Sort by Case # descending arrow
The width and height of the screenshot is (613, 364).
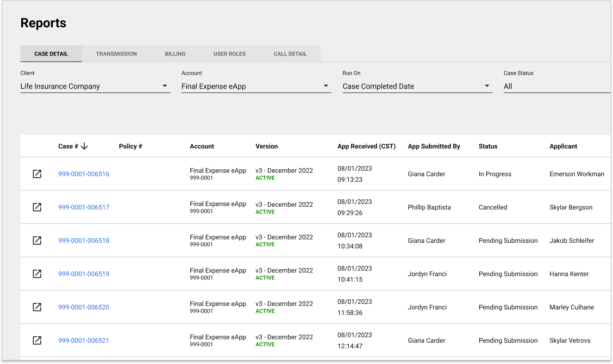coord(84,146)
